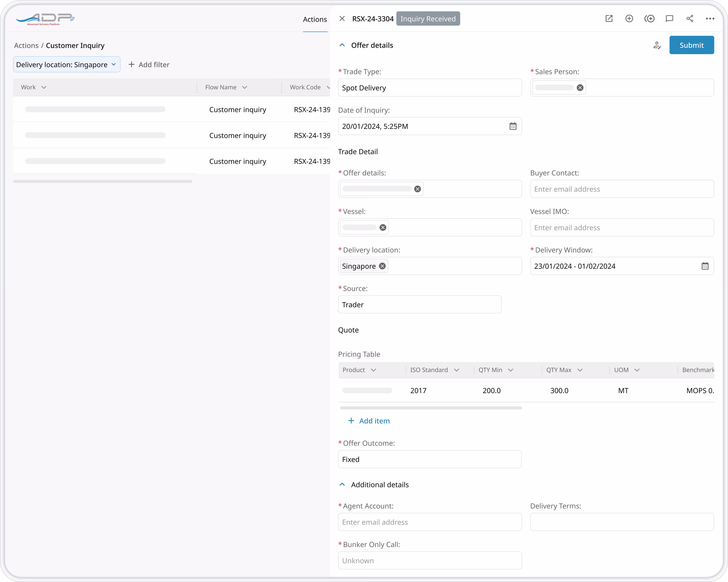Click the share icon
This screenshot has height=582, width=728.
[690, 19]
